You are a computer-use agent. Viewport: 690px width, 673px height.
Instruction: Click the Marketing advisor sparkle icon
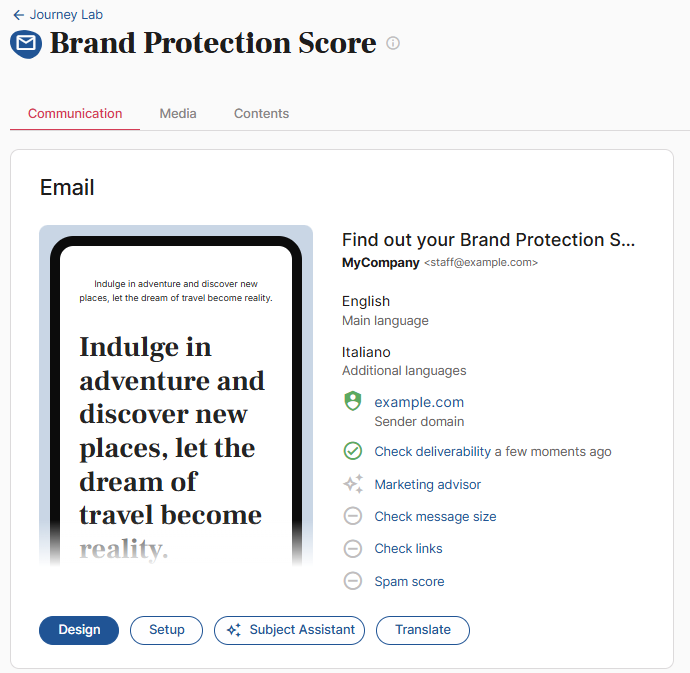[353, 484]
